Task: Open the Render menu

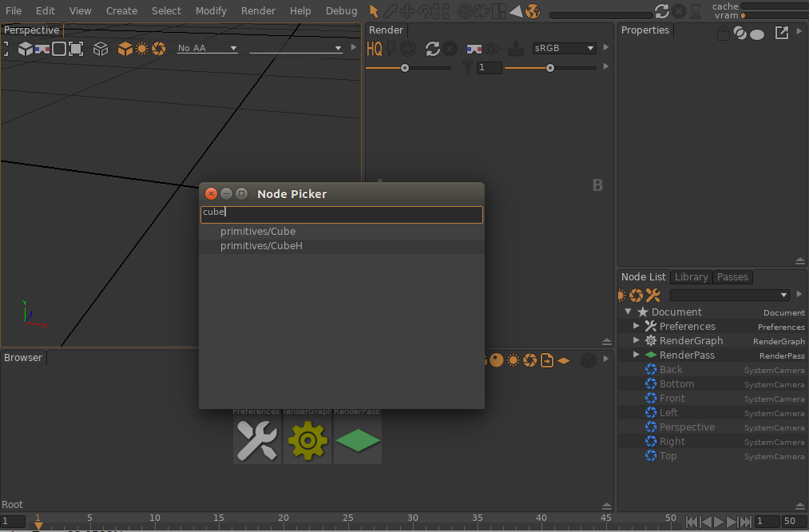Action: 258,11
